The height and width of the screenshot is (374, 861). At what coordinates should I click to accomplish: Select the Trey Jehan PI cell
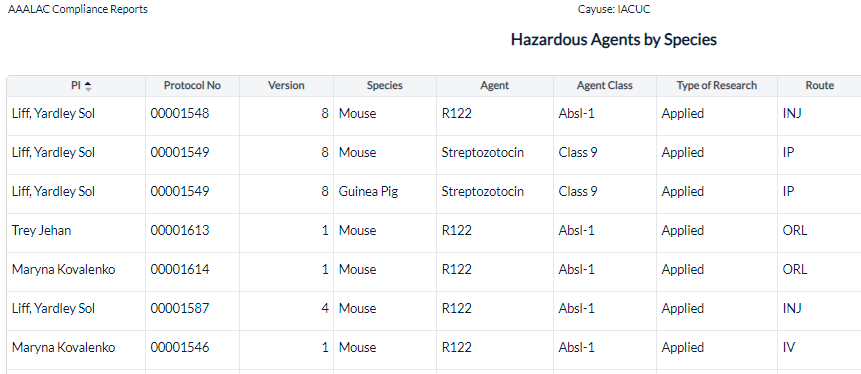coord(76,233)
